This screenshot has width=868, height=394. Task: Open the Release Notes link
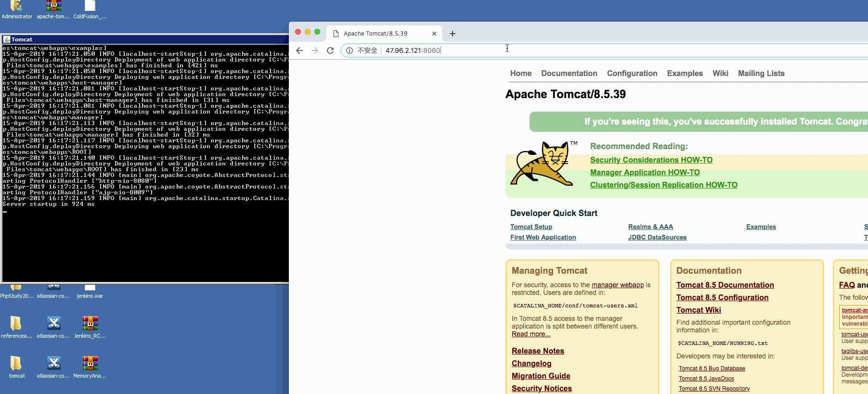538,351
